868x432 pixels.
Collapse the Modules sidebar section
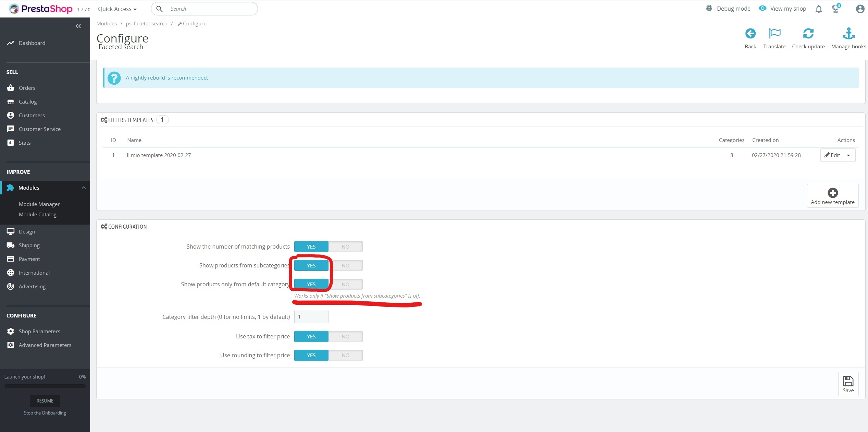point(84,188)
